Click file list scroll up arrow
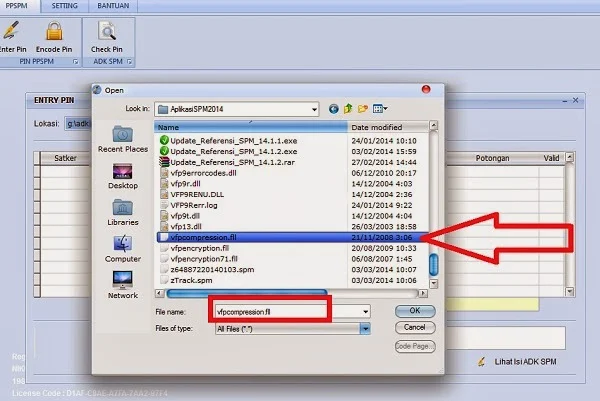The height and width of the screenshot is (401, 600). tap(434, 125)
